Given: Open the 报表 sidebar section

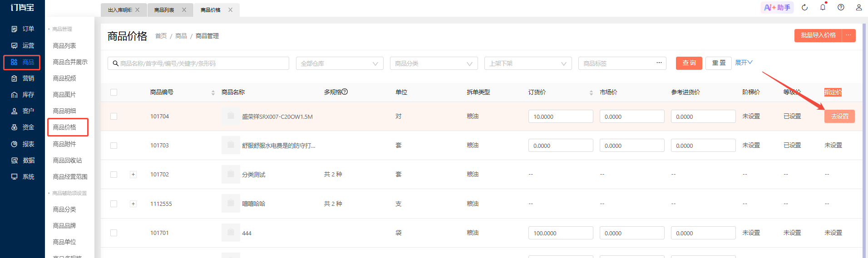Looking at the screenshot, I should click(22, 144).
